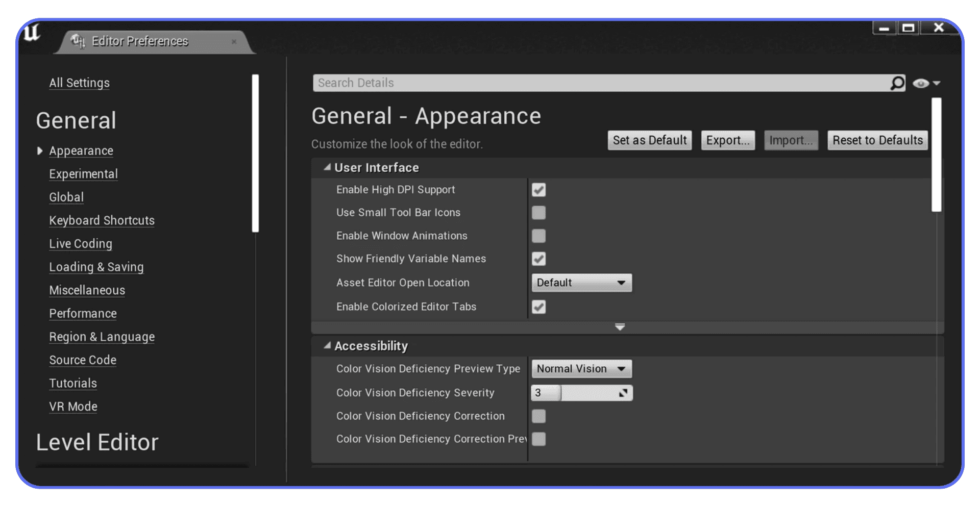980x506 pixels.
Task: Enable Use Small Tool Bar Icons
Action: 539,212
